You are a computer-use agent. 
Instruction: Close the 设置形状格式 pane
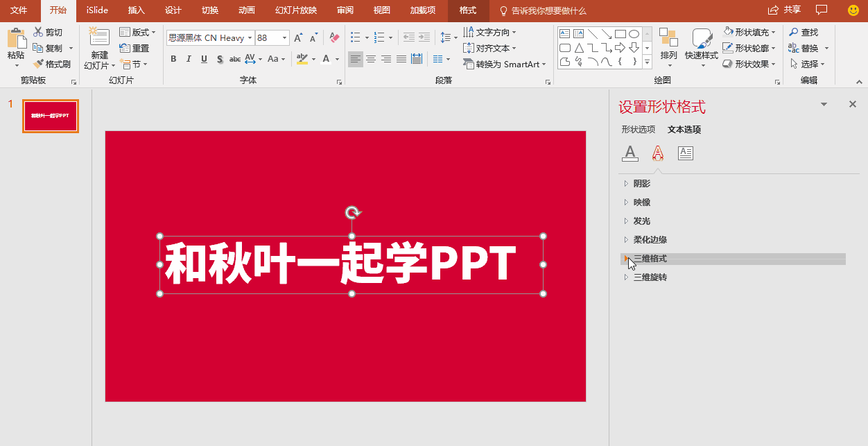point(853,104)
